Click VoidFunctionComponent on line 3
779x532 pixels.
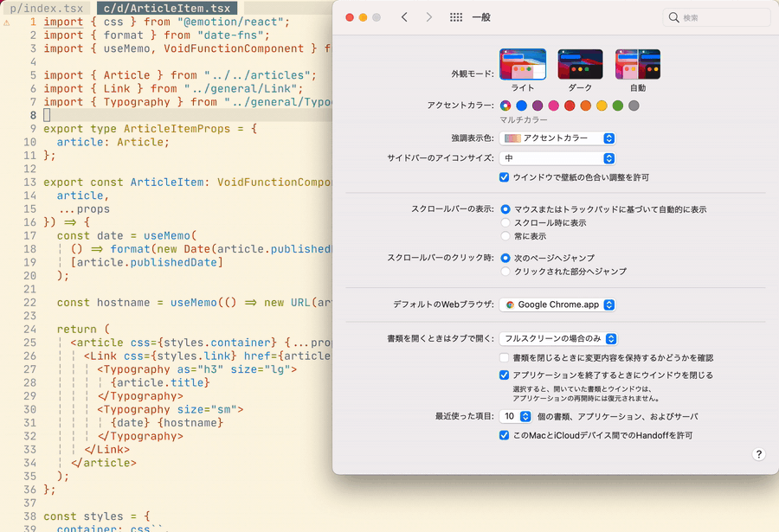pyautogui.click(x=234, y=48)
